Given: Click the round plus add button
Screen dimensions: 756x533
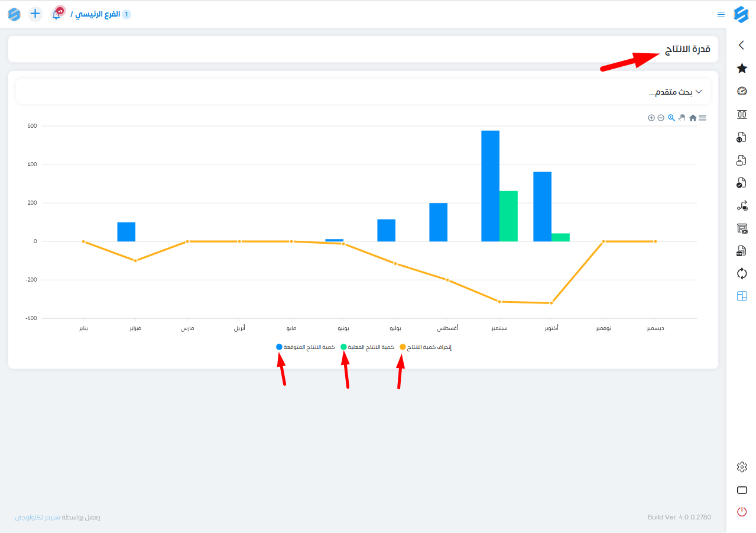Looking at the screenshot, I should 35,14.
